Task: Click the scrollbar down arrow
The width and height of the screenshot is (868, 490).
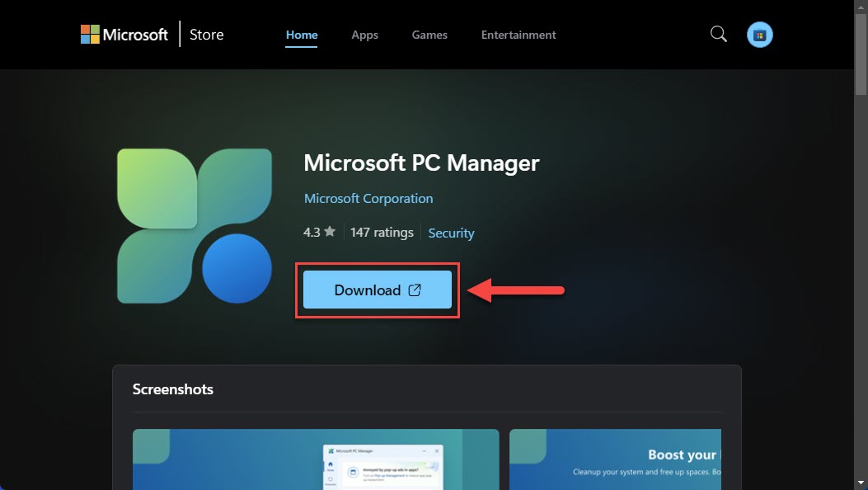Action: tap(861, 483)
